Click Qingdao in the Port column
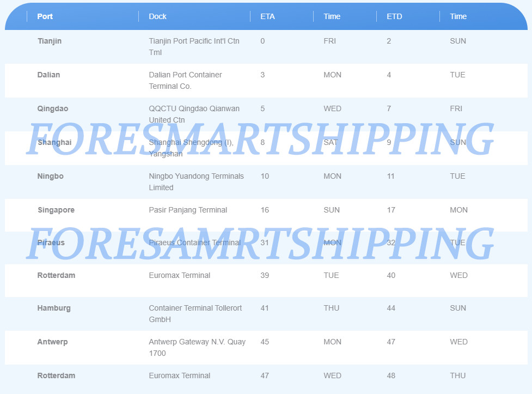The image size is (532, 394). pos(53,108)
